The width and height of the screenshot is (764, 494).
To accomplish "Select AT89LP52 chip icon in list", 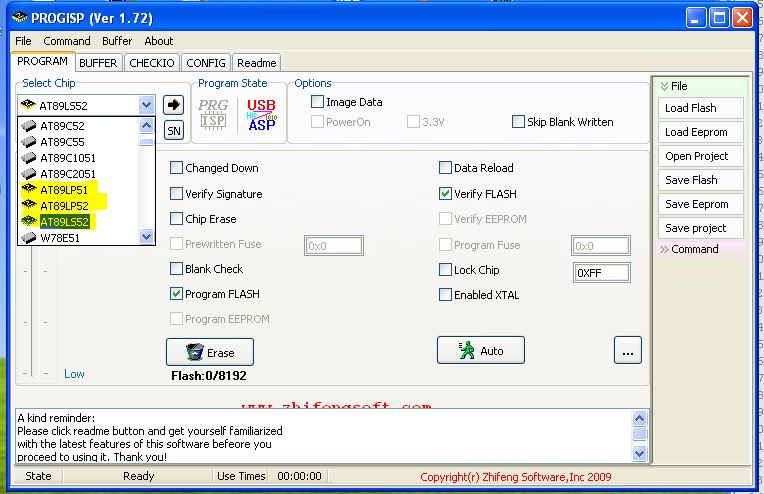I will (29, 205).
